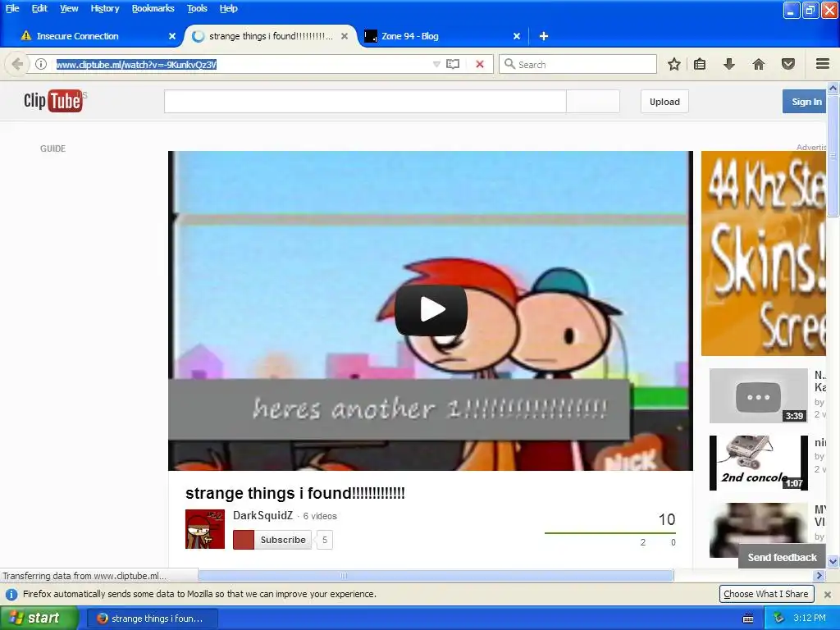Click the tray icon next to clock
This screenshot has height=630, width=840.
click(778, 619)
